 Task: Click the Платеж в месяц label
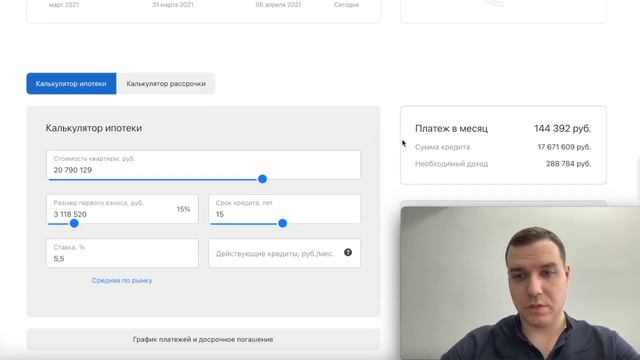451,129
